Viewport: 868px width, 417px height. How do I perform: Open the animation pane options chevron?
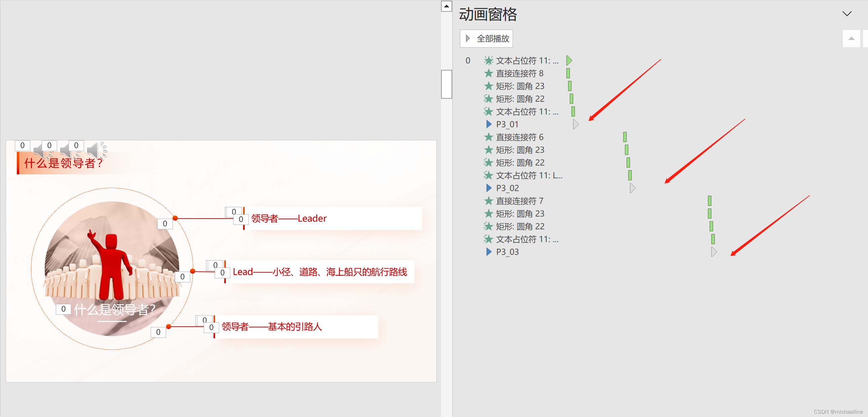[x=846, y=14]
